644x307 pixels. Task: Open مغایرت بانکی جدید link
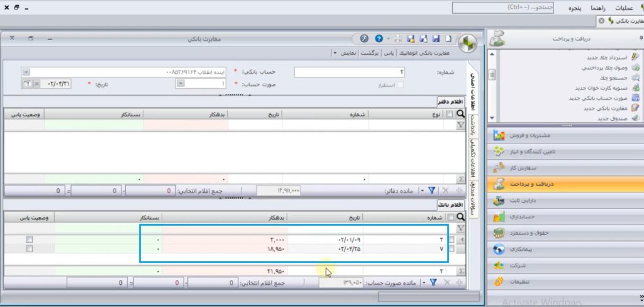click(x=606, y=108)
